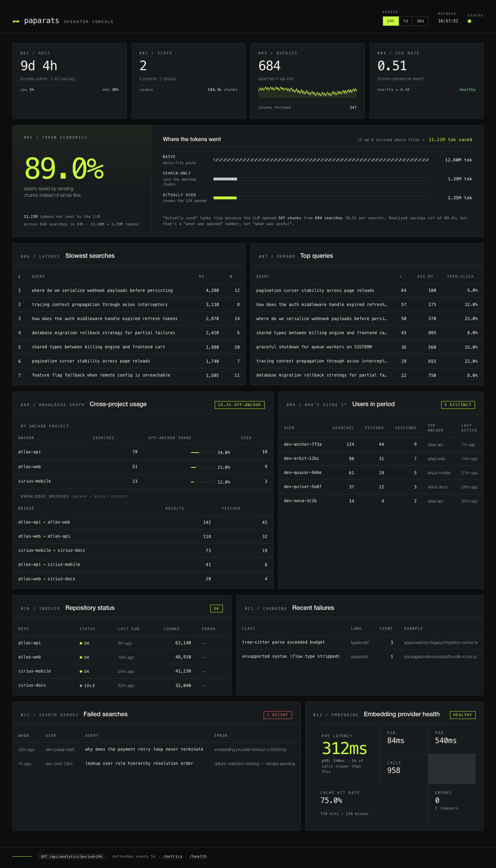Viewport: 496px width, 868px height.
Task: Click the AVG MS column header
Action: 425,276
